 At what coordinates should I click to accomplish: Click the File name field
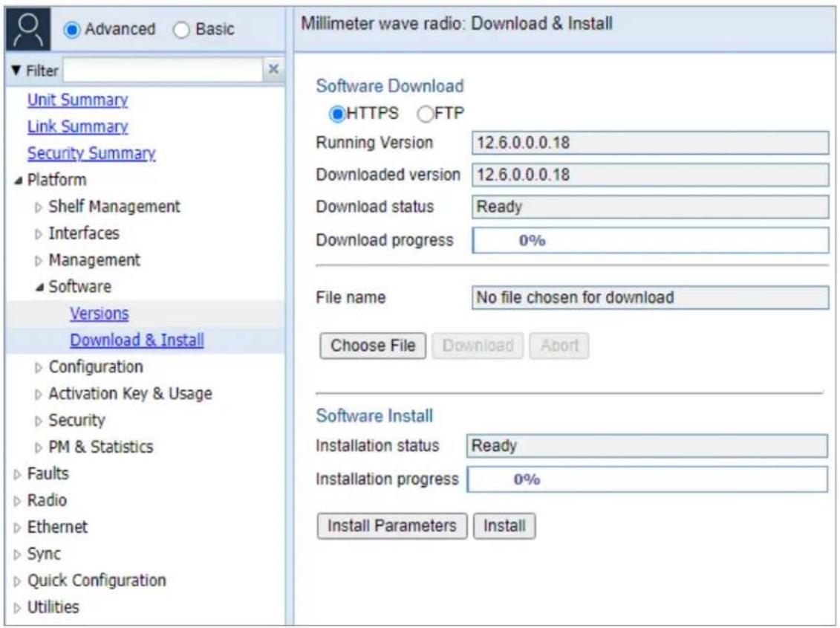point(651,297)
